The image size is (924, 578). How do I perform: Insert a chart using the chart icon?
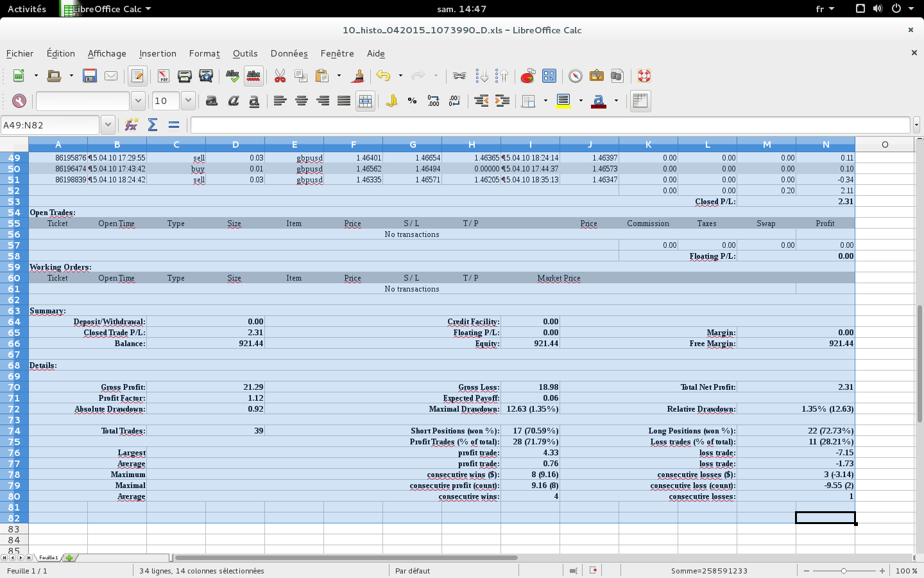pos(527,76)
